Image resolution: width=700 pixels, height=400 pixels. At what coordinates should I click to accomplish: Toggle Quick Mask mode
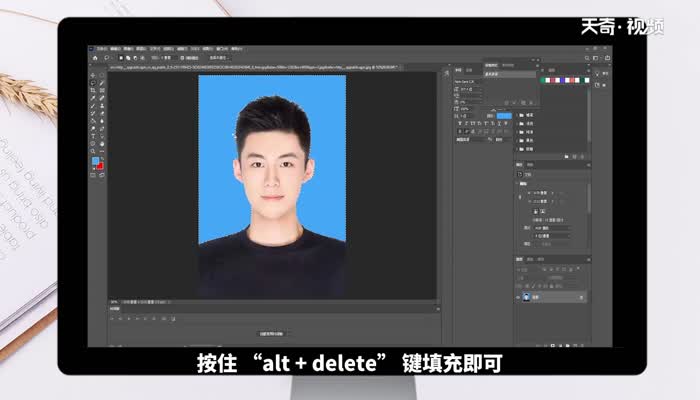(93, 175)
